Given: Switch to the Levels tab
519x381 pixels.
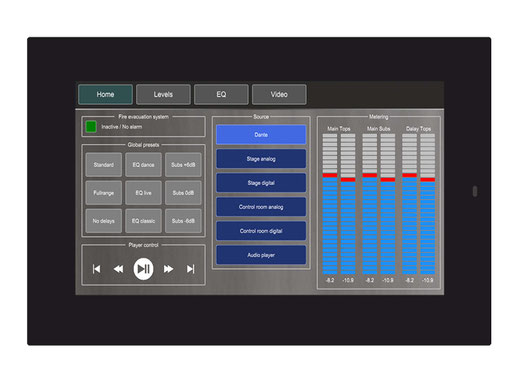Looking at the screenshot, I should pyautogui.click(x=163, y=94).
